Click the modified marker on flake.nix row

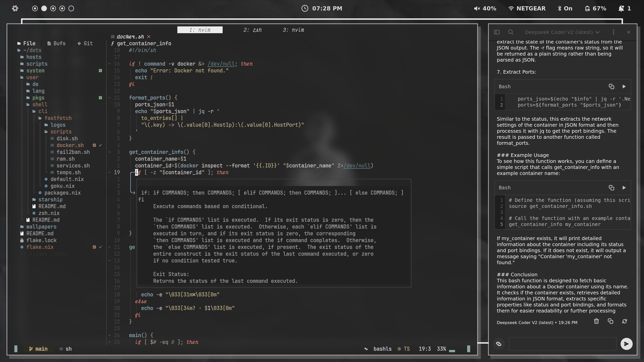click(94, 247)
